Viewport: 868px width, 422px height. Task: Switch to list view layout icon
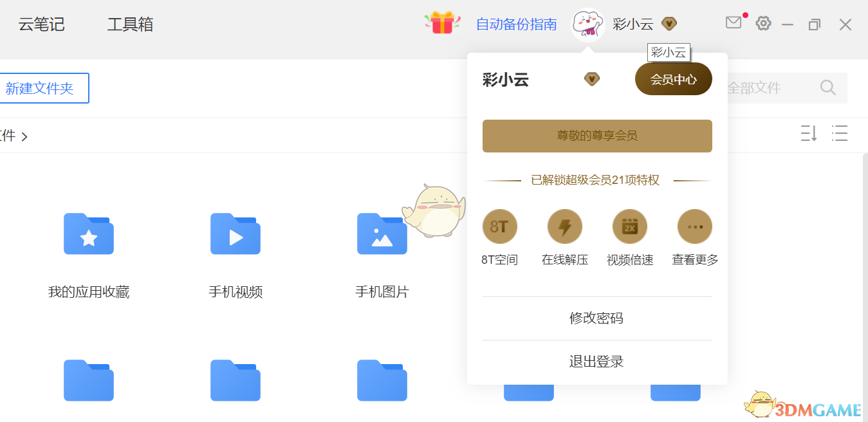pyautogui.click(x=840, y=134)
